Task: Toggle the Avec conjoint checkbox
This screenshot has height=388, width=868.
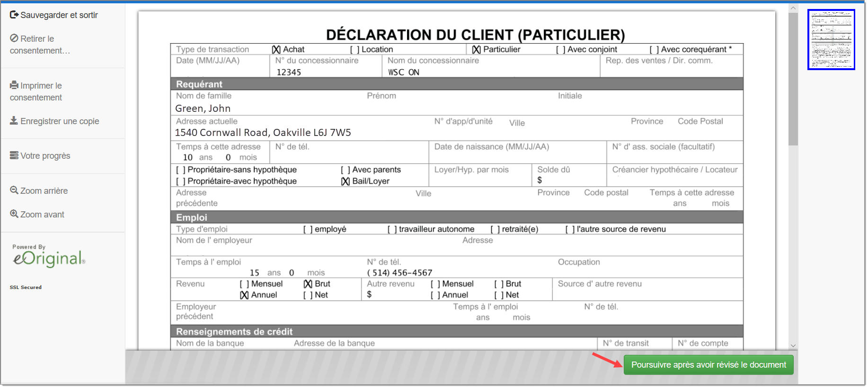Action: 561,49
